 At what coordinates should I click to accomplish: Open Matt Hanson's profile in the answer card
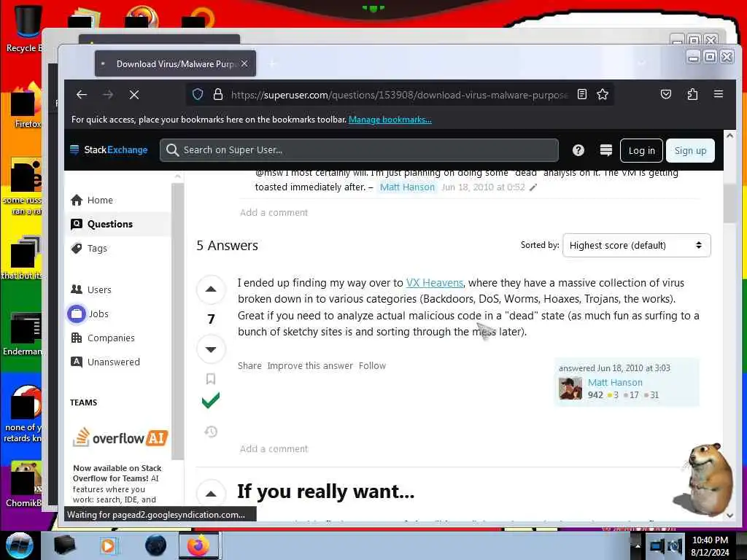click(x=615, y=382)
